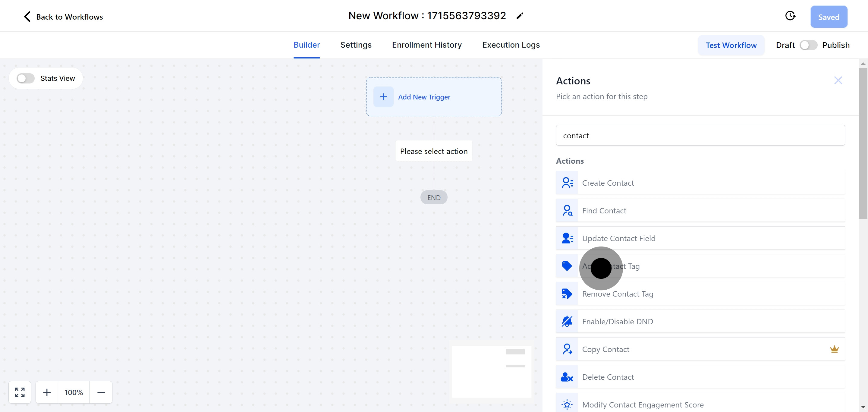The width and height of the screenshot is (868, 412).
Task: Open the Execution Logs tab
Action: point(511,45)
